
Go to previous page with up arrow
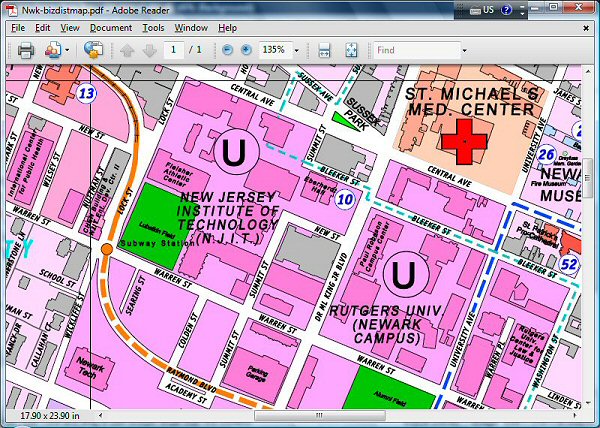127,50
